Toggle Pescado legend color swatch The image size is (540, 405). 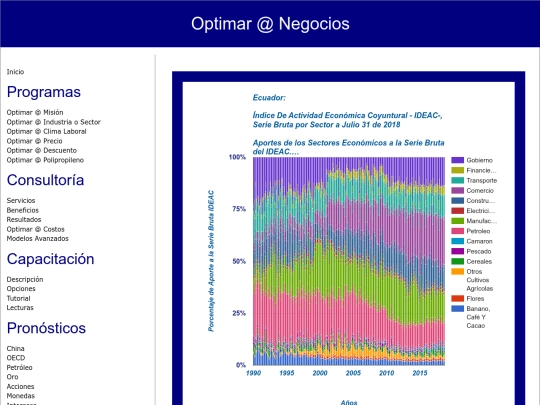coord(458,251)
